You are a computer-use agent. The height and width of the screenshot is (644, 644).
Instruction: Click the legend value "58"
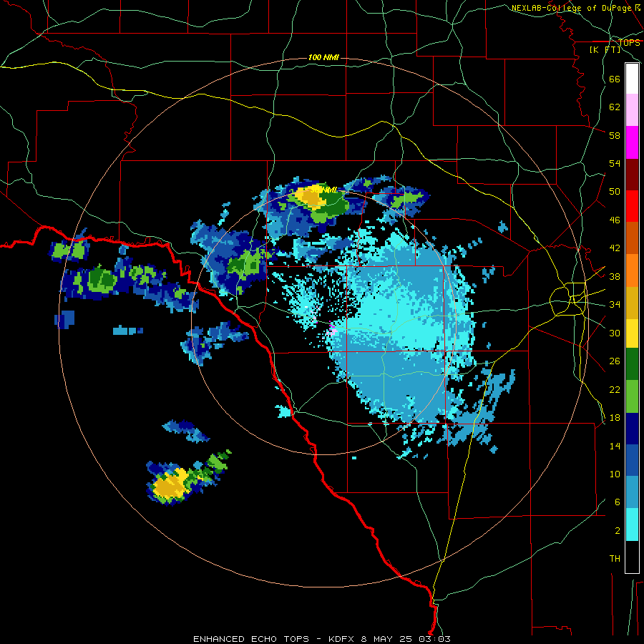point(615,135)
